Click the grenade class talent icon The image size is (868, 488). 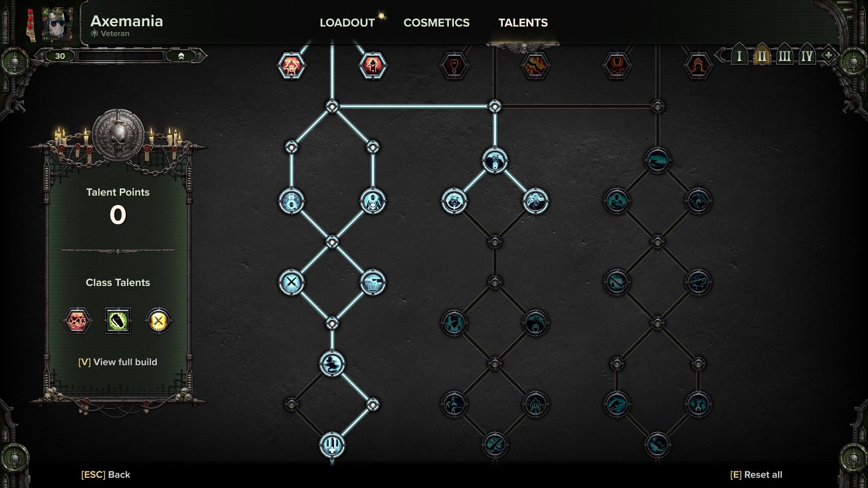pos(117,320)
